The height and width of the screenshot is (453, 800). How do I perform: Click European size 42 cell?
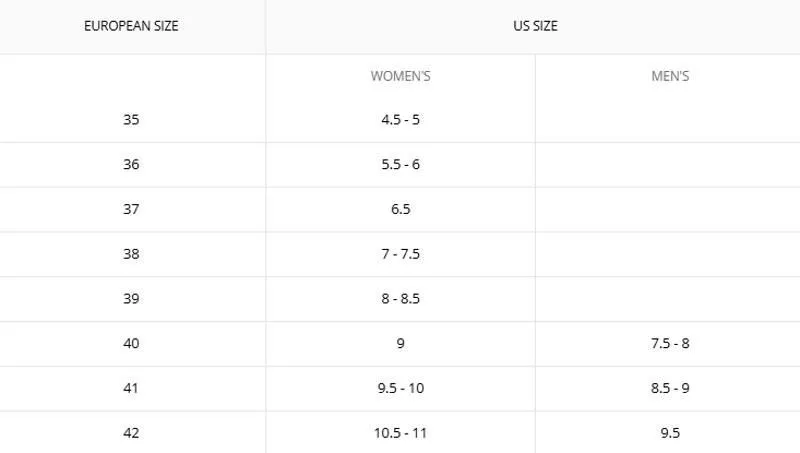(131, 433)
